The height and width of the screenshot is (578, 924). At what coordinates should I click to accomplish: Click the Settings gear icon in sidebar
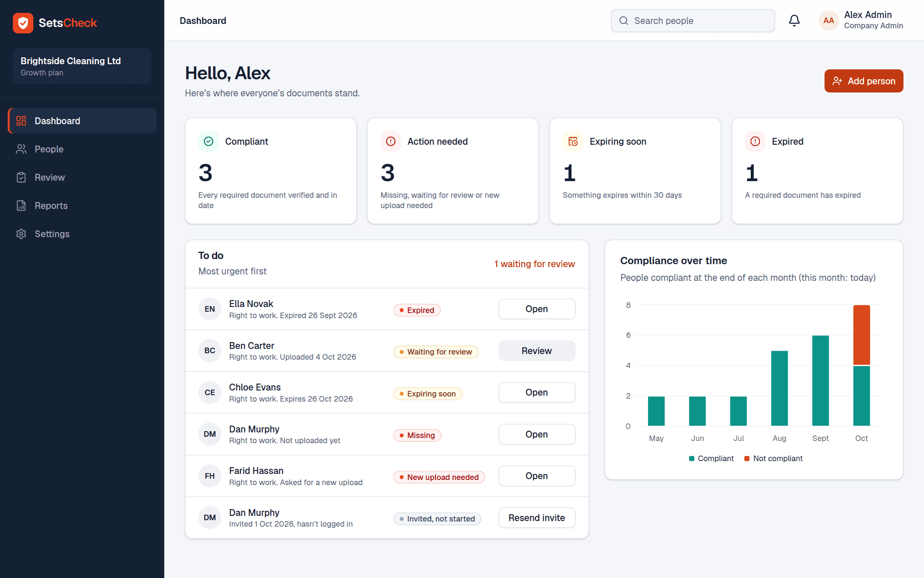click(21, 234)
